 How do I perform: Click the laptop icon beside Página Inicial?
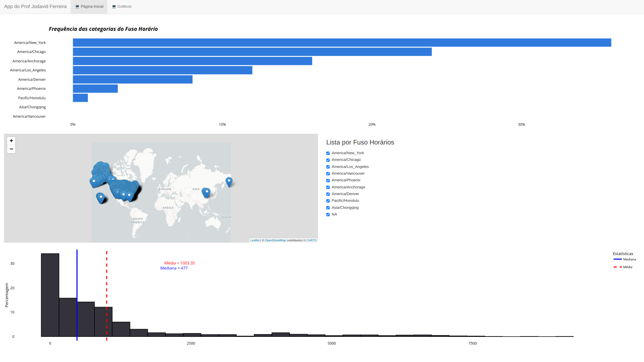coord(77,7)
